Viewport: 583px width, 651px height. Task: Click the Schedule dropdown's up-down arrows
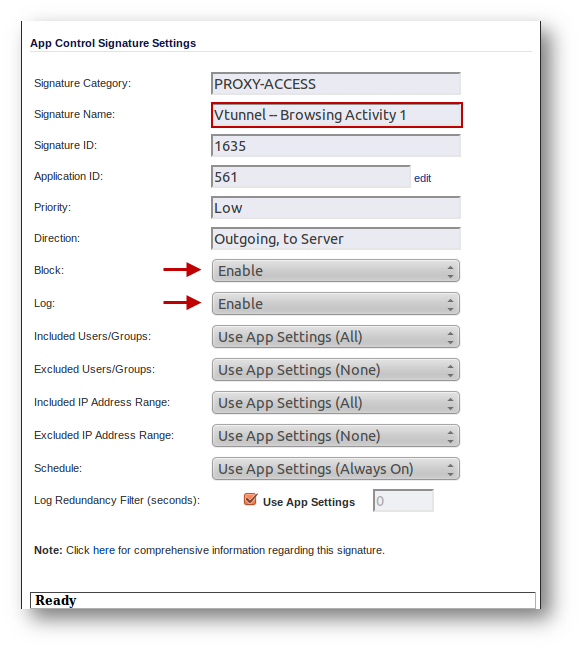450,469
